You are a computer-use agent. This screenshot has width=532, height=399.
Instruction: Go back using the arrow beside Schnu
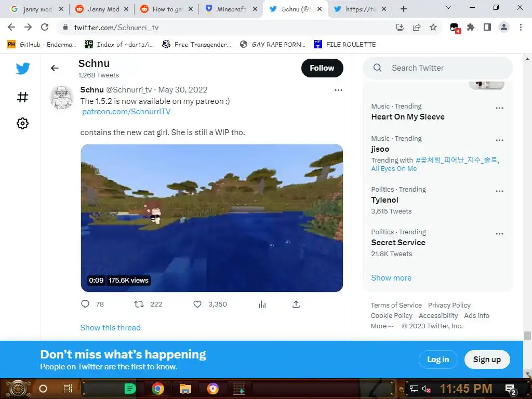(55, 68)
